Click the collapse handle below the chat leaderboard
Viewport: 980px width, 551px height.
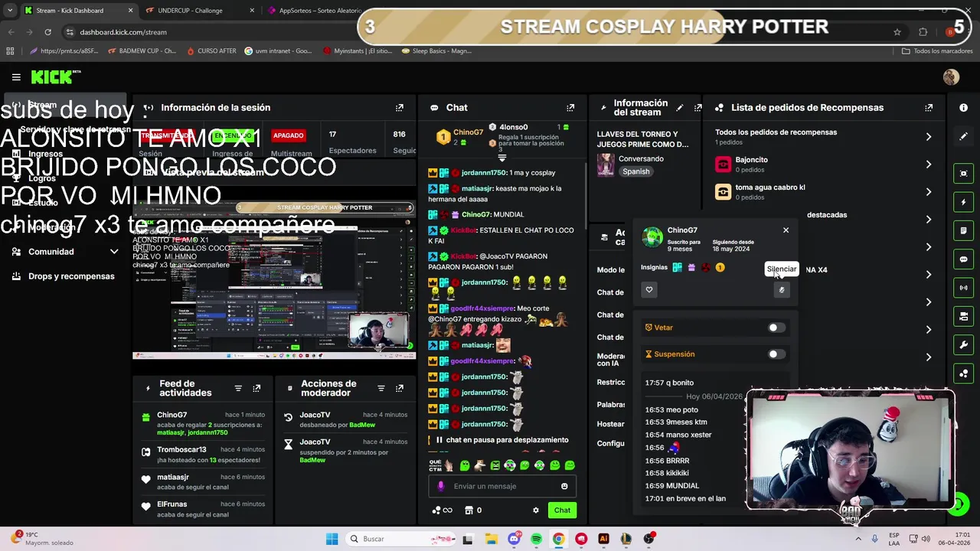502,158
